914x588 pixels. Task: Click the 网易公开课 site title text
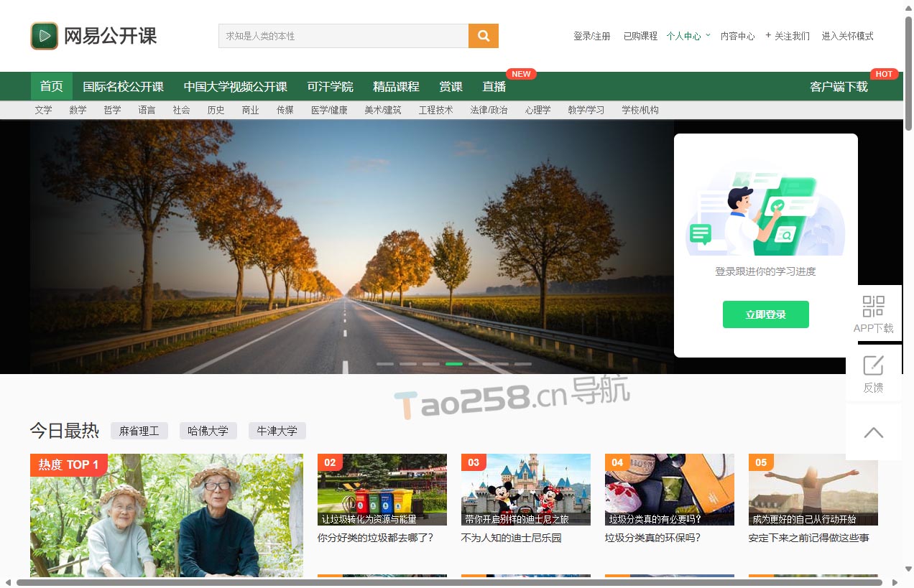110,36
